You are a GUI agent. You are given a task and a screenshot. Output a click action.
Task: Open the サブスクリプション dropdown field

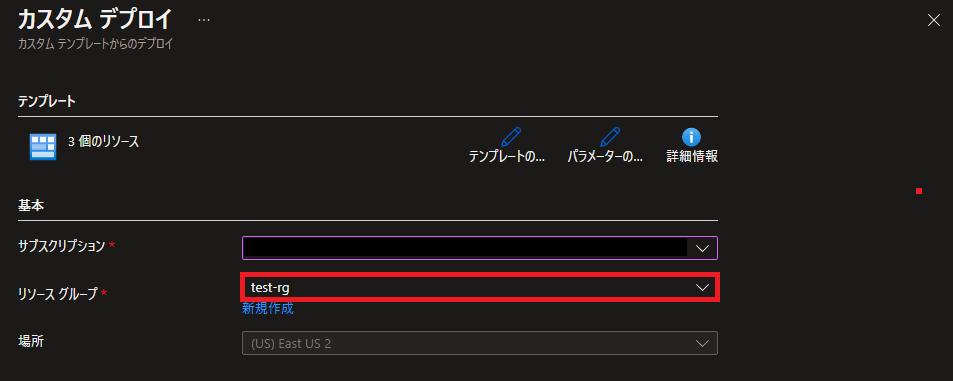click(480, 248)
